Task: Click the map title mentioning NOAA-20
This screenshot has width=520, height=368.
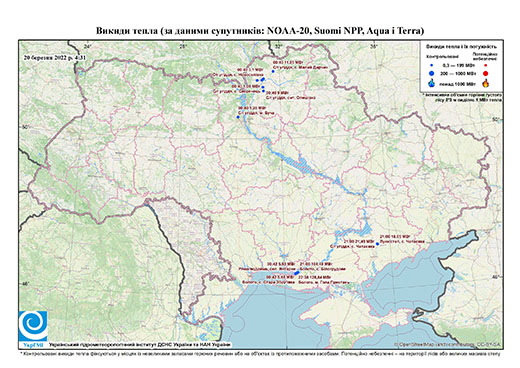Action: pyautogui.click(x=260, y=31)
